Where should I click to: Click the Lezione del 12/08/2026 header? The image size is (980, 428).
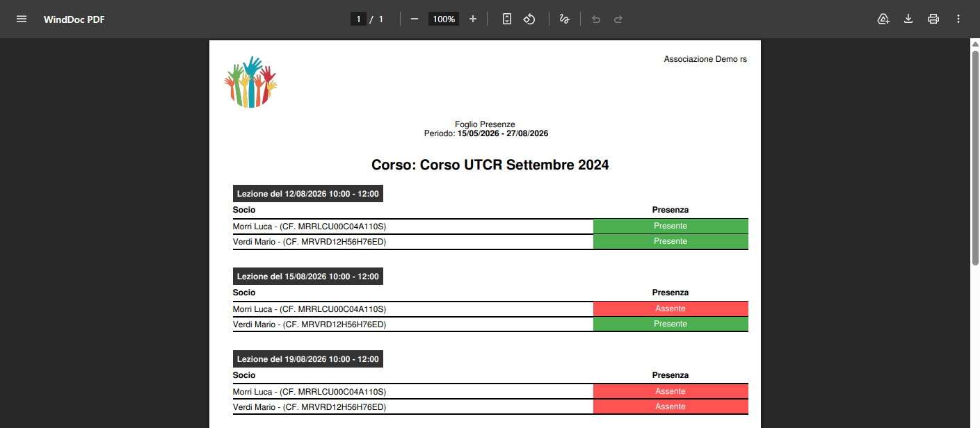click(308, 194)
